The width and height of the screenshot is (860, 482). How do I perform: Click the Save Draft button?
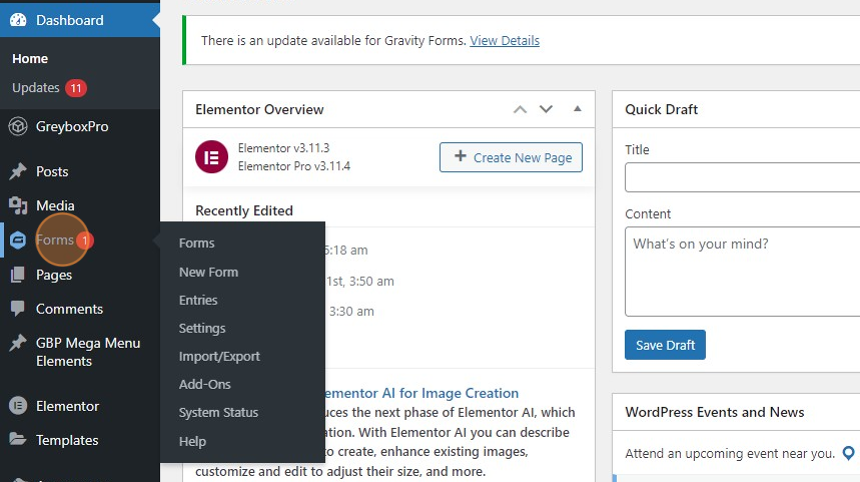pyautogui.click(x=665, y=345)
